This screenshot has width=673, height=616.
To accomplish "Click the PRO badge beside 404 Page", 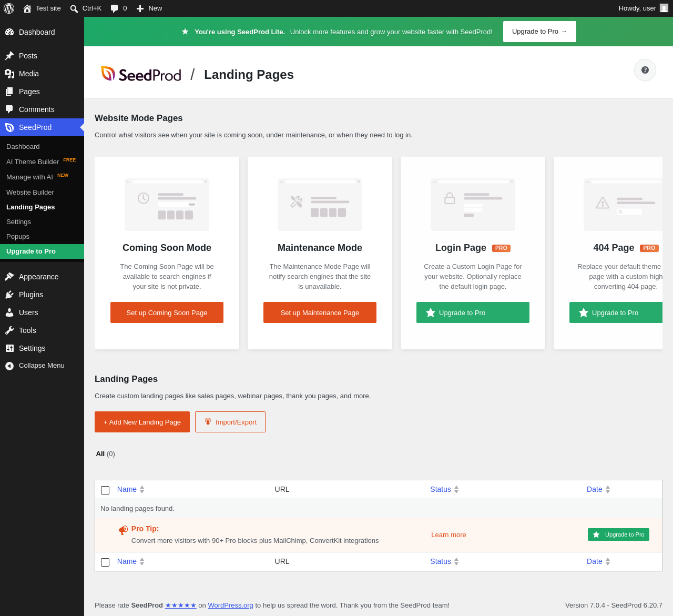I will 649,248.
